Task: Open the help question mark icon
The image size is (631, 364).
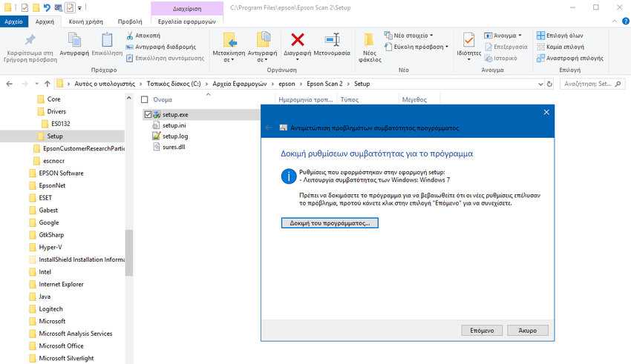Action: point(626,21)
